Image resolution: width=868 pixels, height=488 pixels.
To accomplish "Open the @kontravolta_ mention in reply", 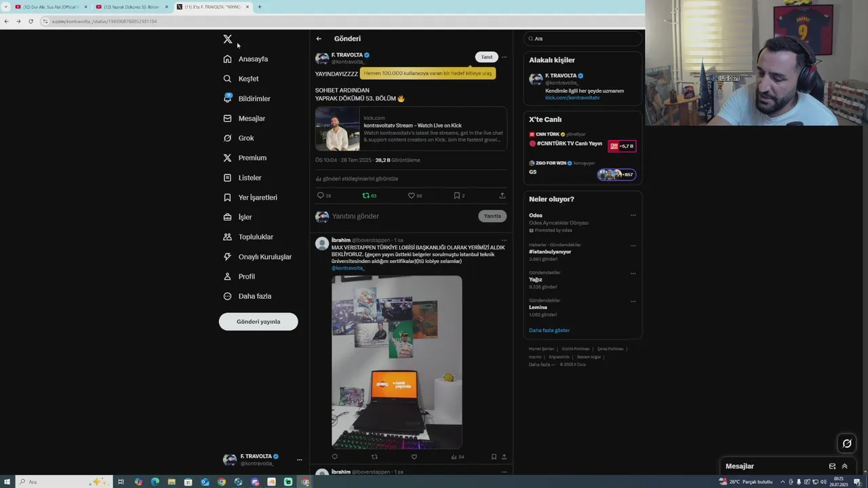I will coord(348,268).
